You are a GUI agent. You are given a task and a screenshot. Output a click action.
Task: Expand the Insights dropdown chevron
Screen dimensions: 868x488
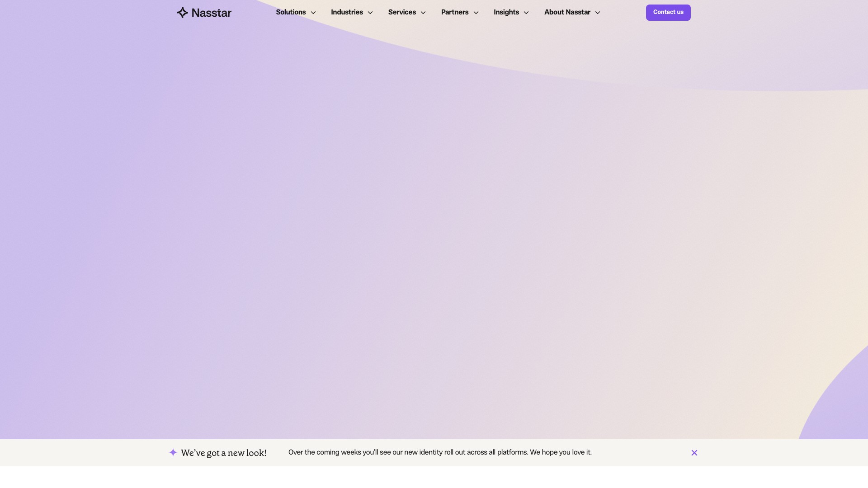(x=526, y=13)
